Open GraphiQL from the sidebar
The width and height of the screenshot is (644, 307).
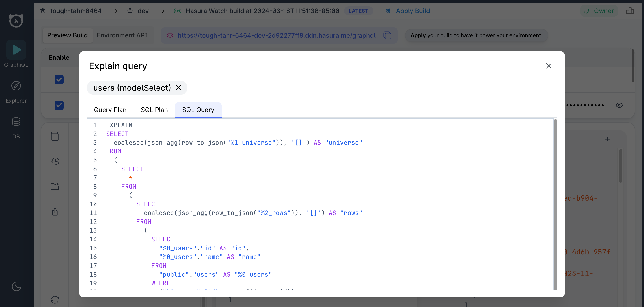(x=16, y=54)
